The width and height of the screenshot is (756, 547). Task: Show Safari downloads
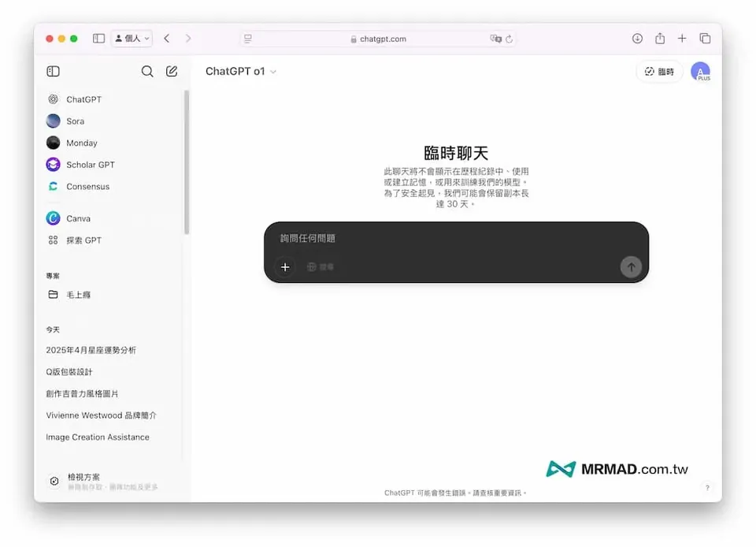(x=637, y=39)
